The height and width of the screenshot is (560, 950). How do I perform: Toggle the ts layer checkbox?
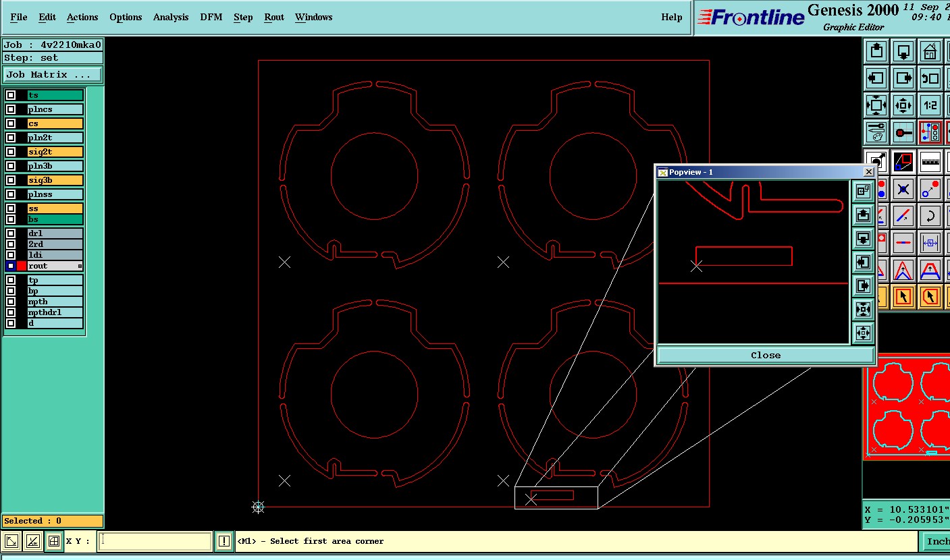pyautogui.click(x=11, y=95)
